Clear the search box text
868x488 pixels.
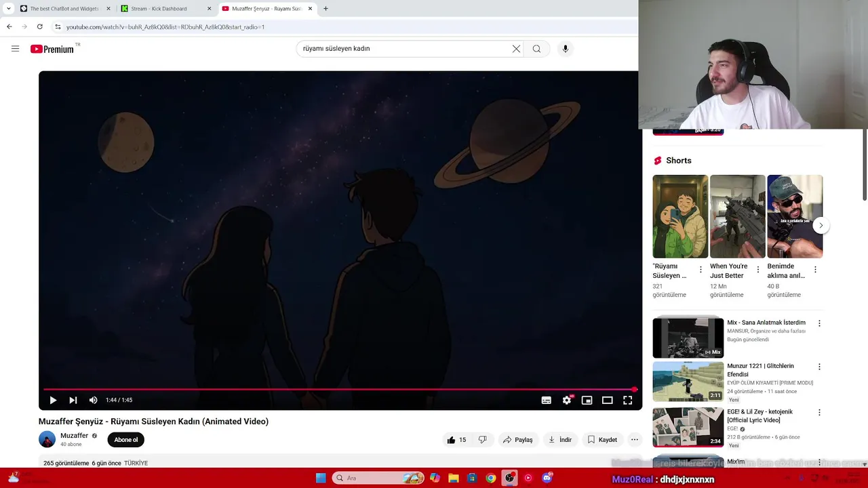[x=516, y=49]
